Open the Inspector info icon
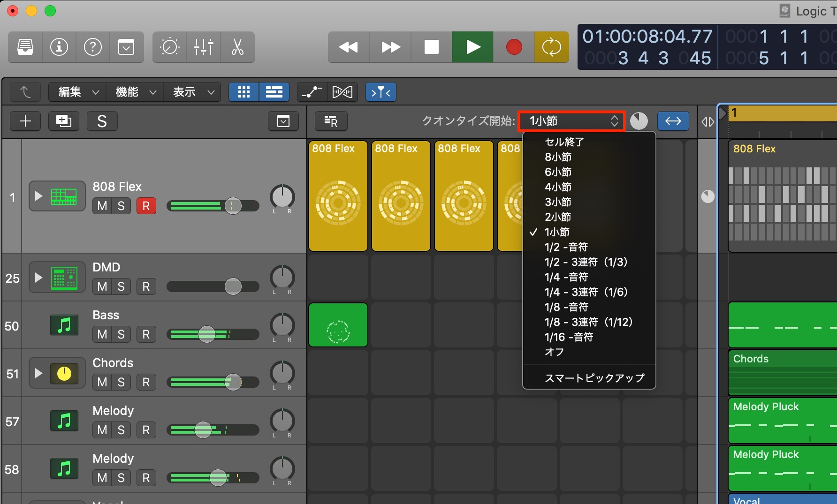Image resolution: width=837 pixels, height=504 pixels. [59, 47]
